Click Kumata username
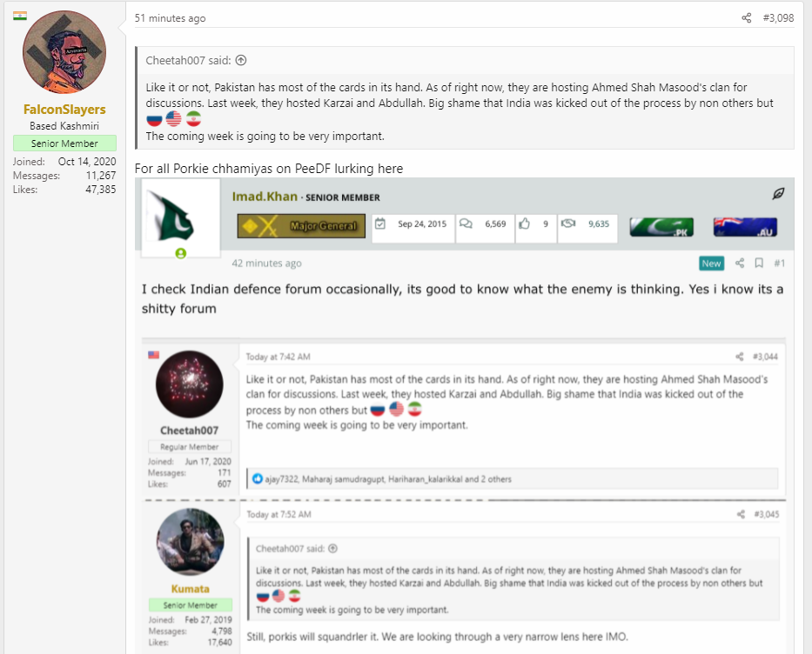Image resolution: width=812 pixels, height=654 pixels. coord(190,589)
